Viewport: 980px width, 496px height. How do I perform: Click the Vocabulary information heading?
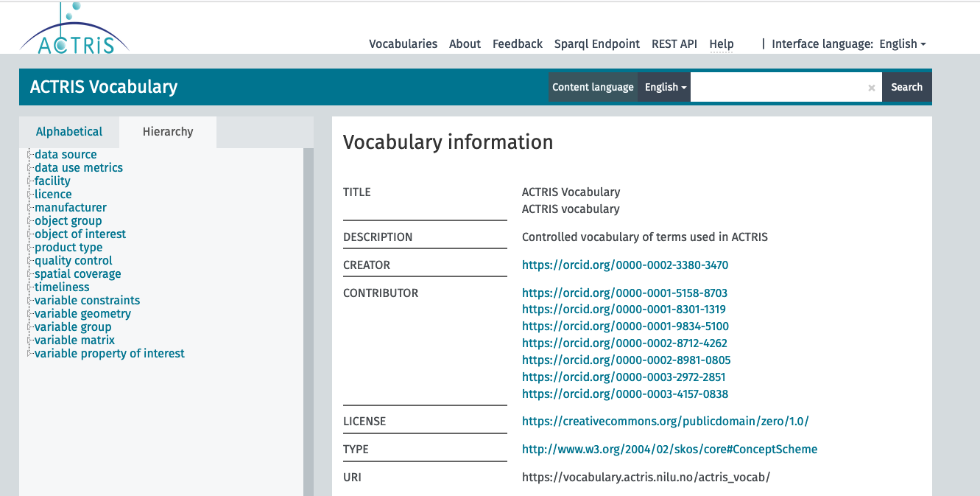(x=448, y=142)
